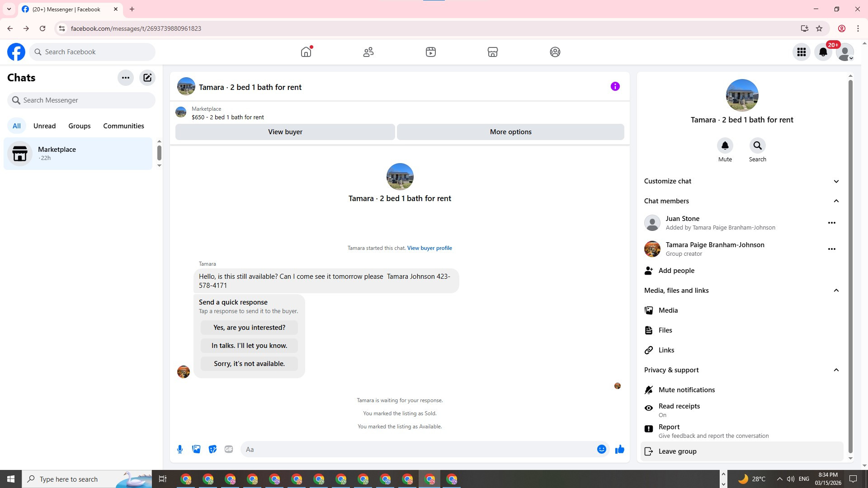Collapse the Media, files and links section
Viewport: 868px width, 488px height.
(742, 291)
